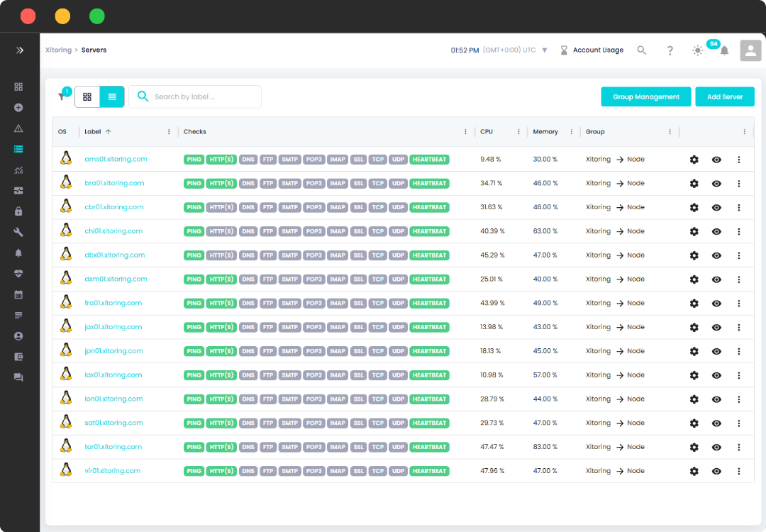The width and height of the screenshot is (766, 532).
Task: Click the Search by label input field
Action: pyautogui.click(x=202, y=96)
